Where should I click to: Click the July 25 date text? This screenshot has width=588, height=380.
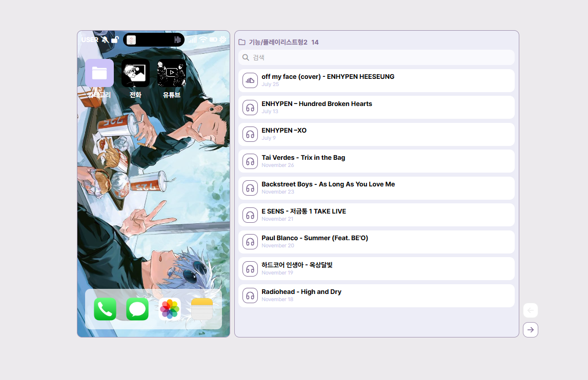pos(270,85)
